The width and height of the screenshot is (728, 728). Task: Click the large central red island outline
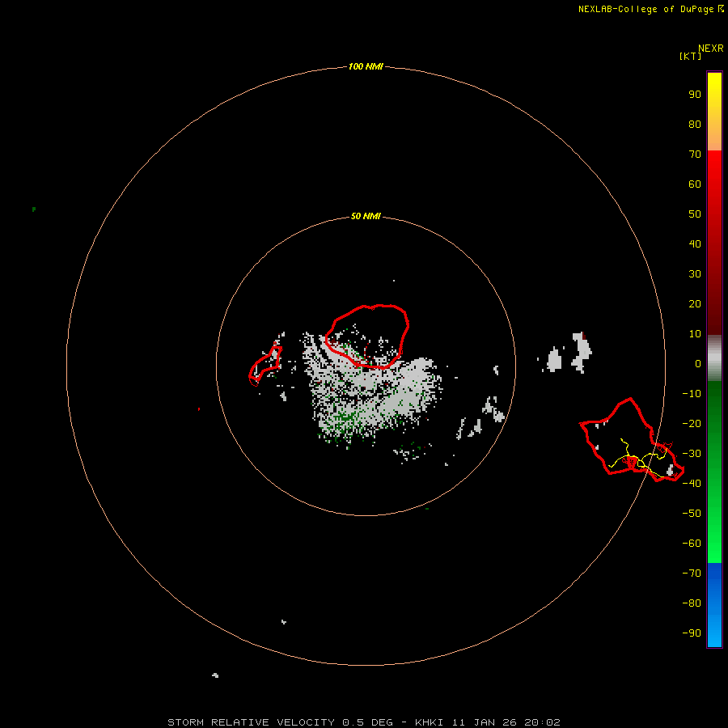coord(366,336)
